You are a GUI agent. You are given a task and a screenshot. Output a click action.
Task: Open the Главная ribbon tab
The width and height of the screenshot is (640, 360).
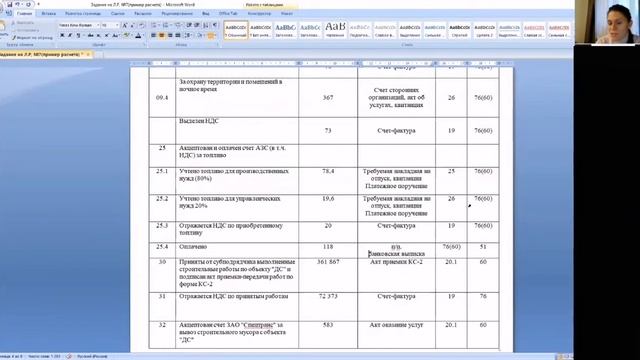point(24,13)
